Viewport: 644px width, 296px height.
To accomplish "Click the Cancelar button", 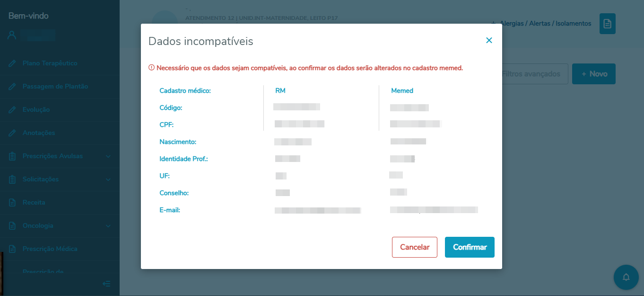I will point(415,247).
